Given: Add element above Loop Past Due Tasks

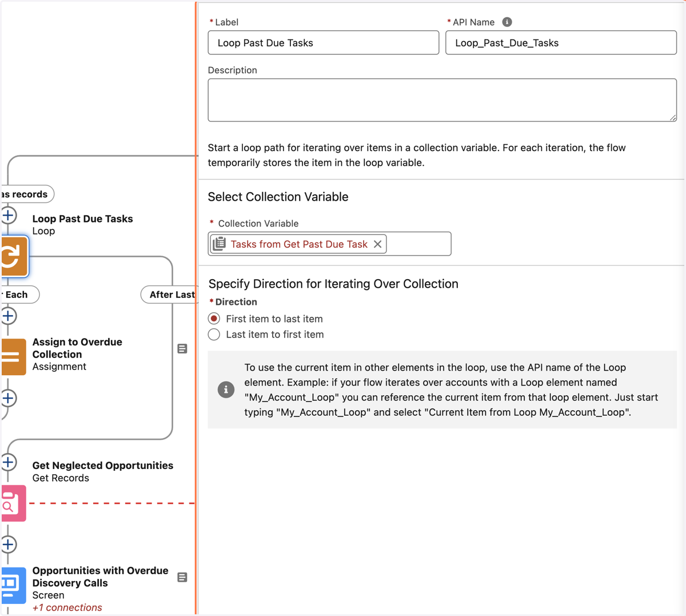Looking at the screenshot, I should (8, 216).
